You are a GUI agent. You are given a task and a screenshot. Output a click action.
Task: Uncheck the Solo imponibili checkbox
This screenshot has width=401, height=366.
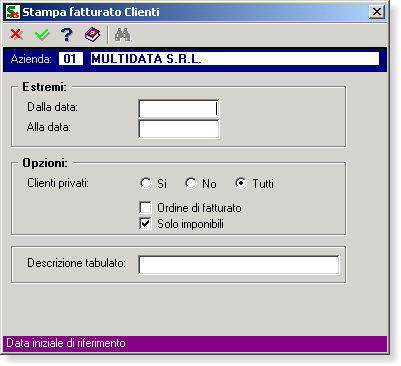click(145, 223)
